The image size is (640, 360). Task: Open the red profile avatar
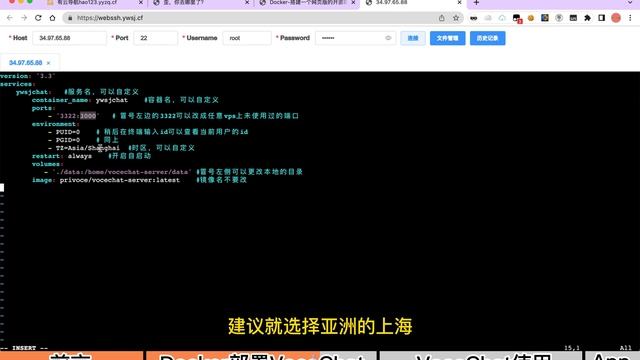[x=616, y=18]
